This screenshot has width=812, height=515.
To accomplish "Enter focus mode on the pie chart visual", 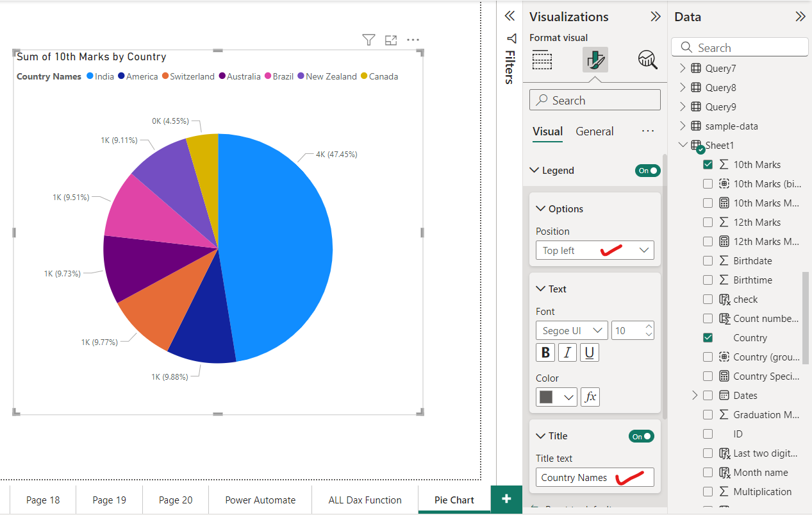I will point(391,40).
